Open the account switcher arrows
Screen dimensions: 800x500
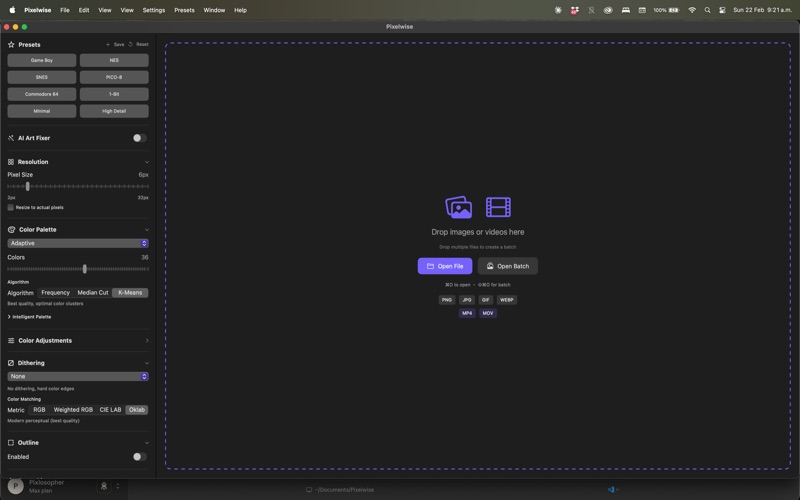[118, 486]
